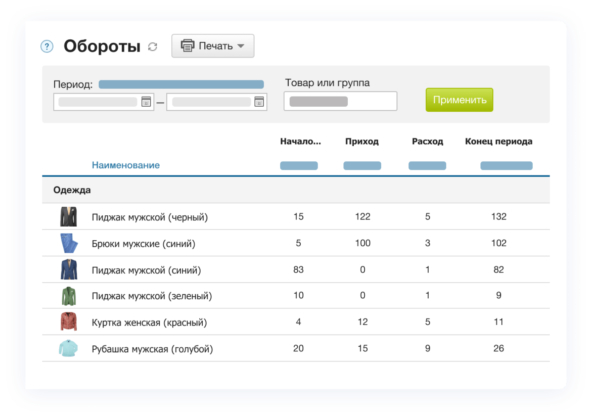Select the Пиджак мужской (черный) name
Viewport: 592px width, 418px height.
(150, 217)
